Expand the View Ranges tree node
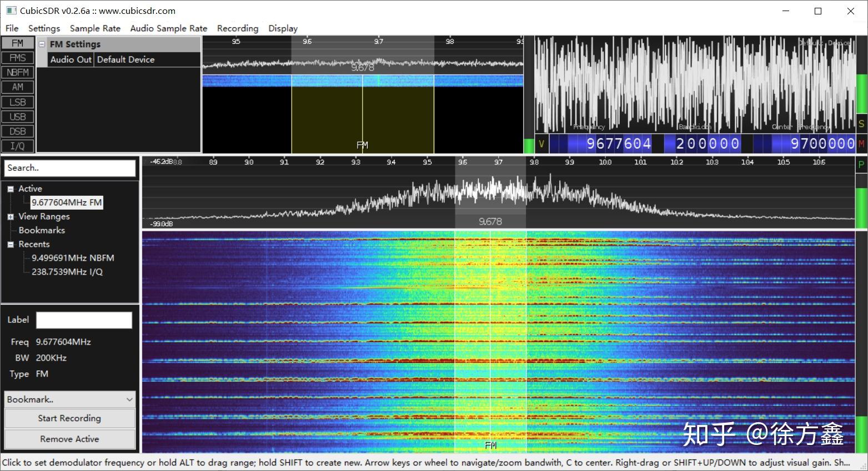 coord(11,216)
